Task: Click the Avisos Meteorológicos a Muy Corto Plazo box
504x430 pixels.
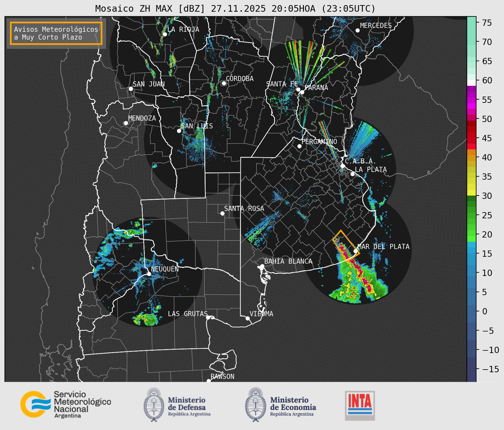Action: point(56,33)
